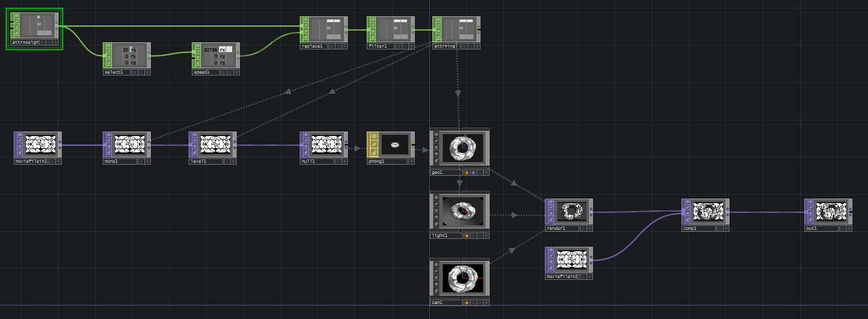Screen dimensions: 868x319
Task: Expand info with plus button on out1
Action: pos(849,229)
